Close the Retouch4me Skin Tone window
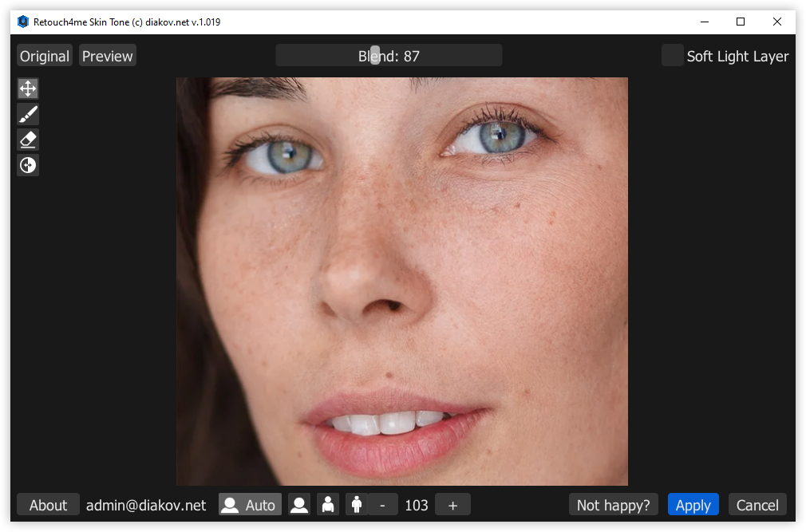 [x=777, y=22]
